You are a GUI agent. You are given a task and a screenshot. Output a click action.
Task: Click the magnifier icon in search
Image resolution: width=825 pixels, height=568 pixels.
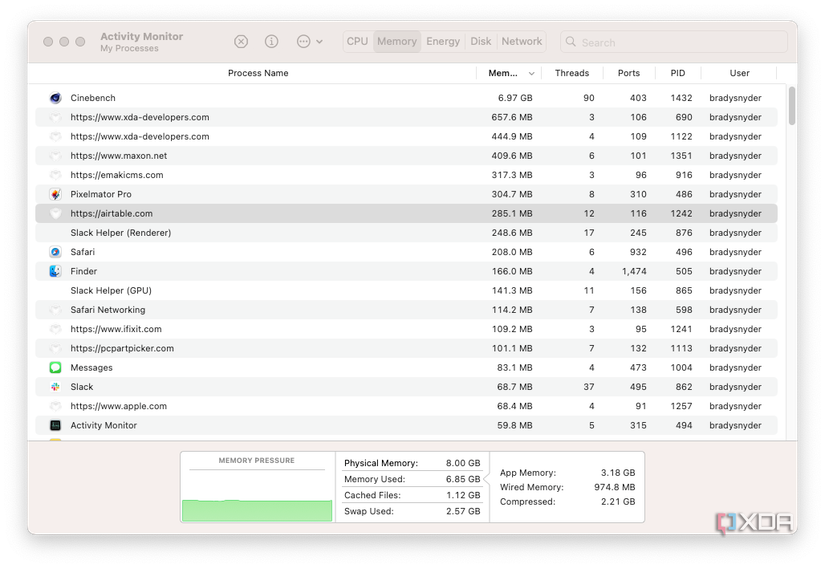point(571,42)
